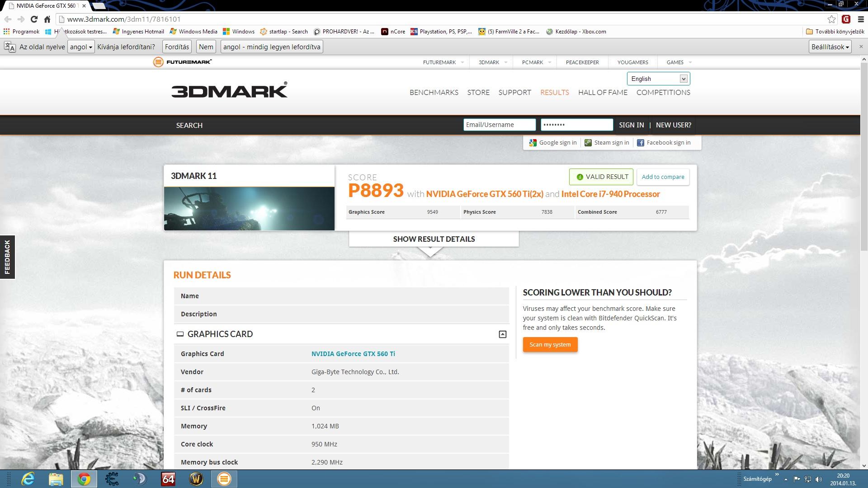The width and height of the screenshot is (868, 488).
Task: Click the Chrome home icon
Action: point(47,19)
